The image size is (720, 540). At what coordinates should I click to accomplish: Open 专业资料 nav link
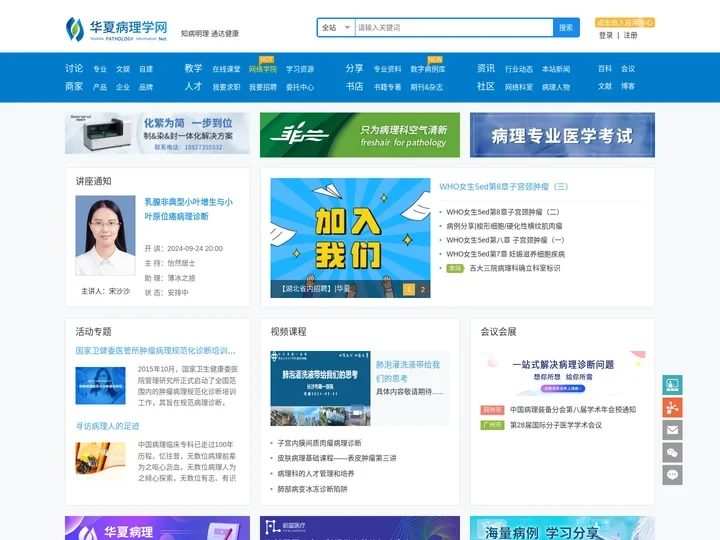point(387,69)
